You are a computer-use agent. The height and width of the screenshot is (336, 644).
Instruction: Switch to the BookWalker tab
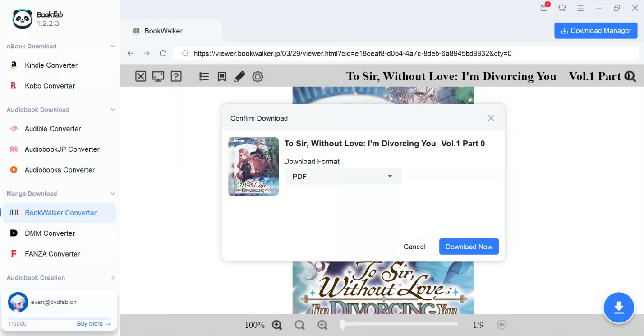[x=162, y=30]
